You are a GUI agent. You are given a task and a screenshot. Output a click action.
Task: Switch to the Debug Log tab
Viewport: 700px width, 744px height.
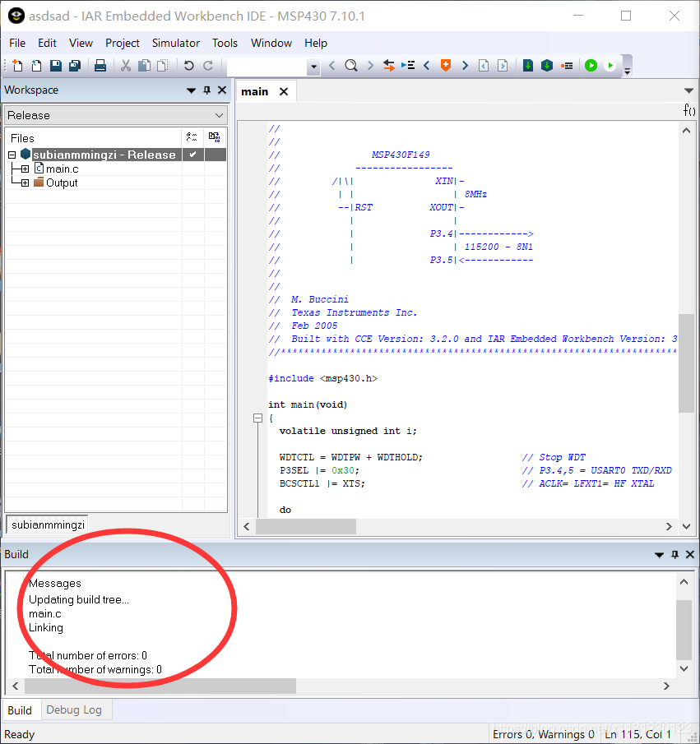(x=74, y=709)
